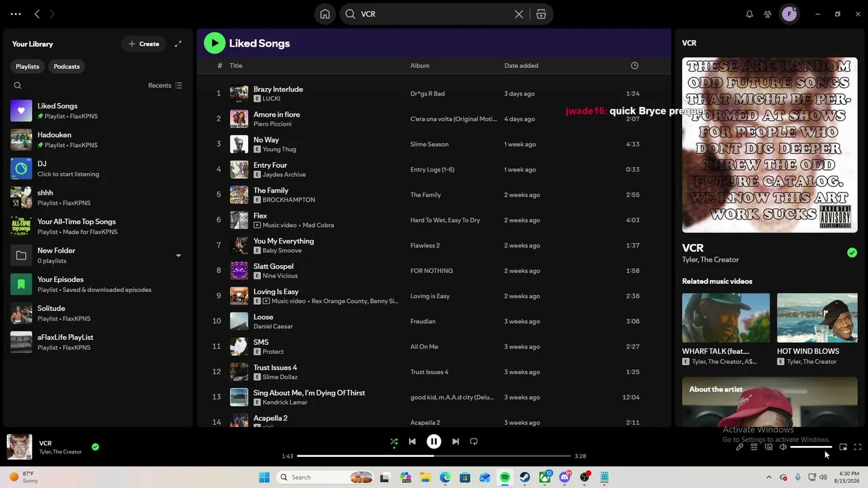This screenshot has width=868, height=488.
Task: Go back with the left arrow
Action: 37,14
